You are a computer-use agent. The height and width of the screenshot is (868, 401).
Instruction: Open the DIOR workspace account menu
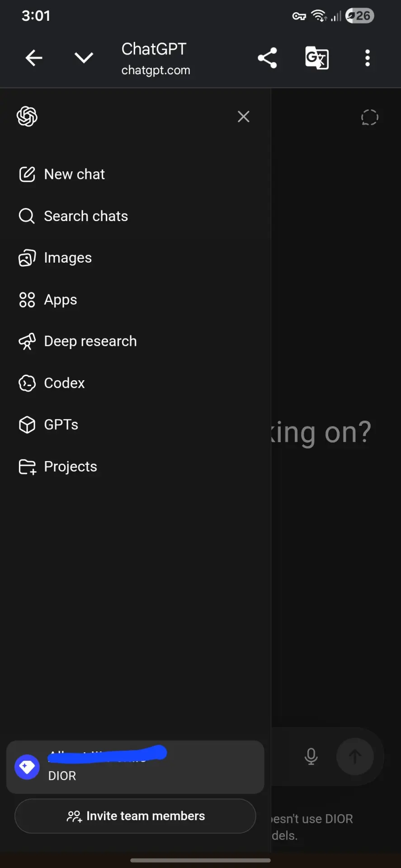(x=135, y=767)
